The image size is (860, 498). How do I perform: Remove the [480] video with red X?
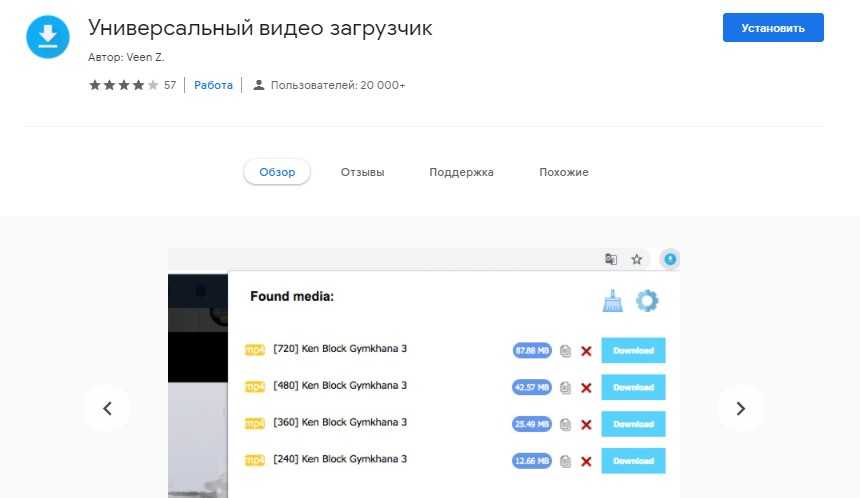(586, 388)
